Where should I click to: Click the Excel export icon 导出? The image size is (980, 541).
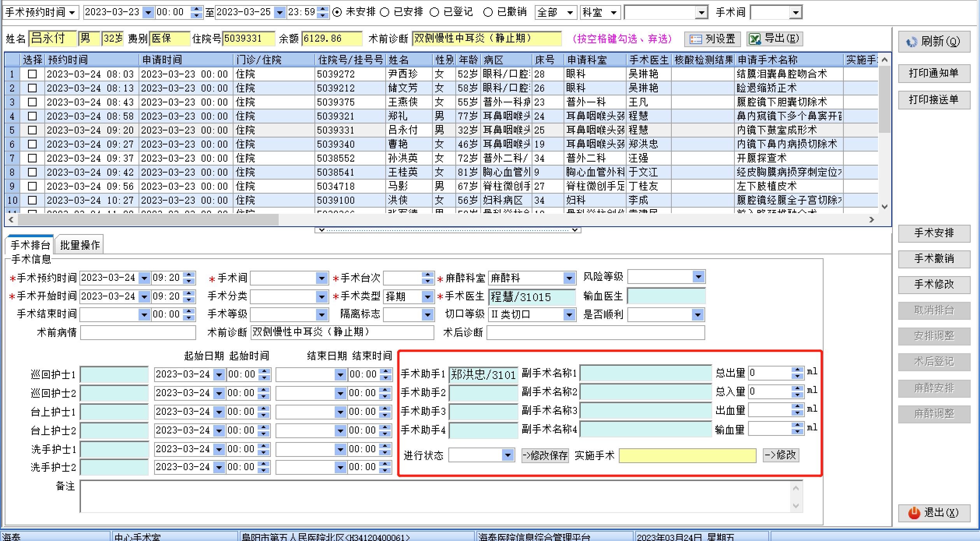755,39
